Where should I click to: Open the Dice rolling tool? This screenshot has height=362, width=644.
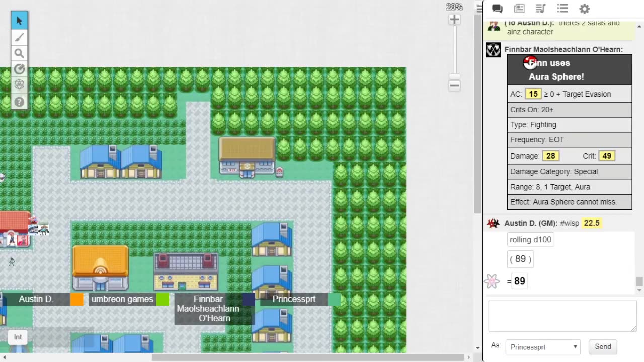[x=19, y=85]
